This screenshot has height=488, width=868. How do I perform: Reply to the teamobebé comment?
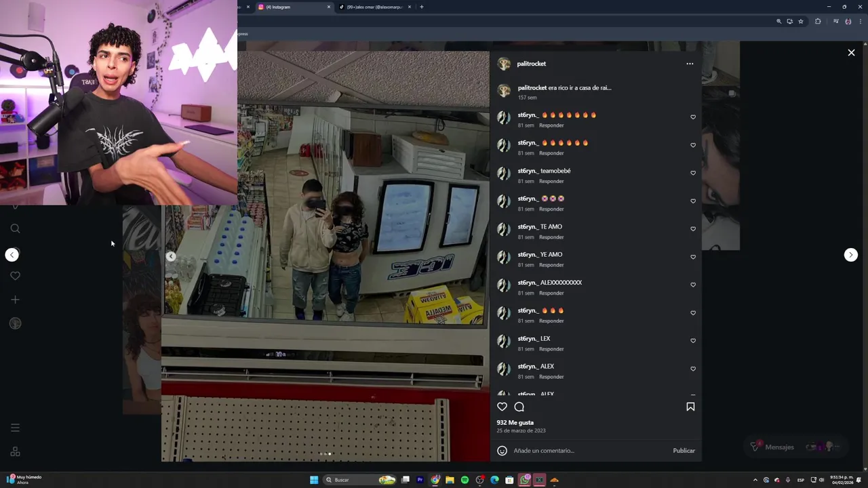(x=551, y=181)
